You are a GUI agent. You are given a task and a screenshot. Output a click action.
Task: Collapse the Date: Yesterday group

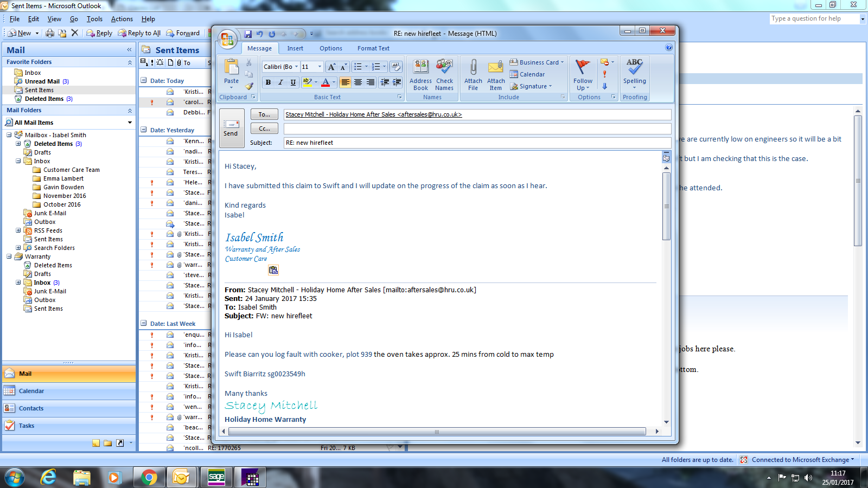144,130
